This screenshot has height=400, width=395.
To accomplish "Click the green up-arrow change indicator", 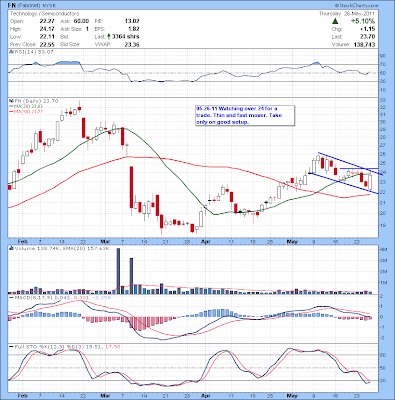I will 335,21.
